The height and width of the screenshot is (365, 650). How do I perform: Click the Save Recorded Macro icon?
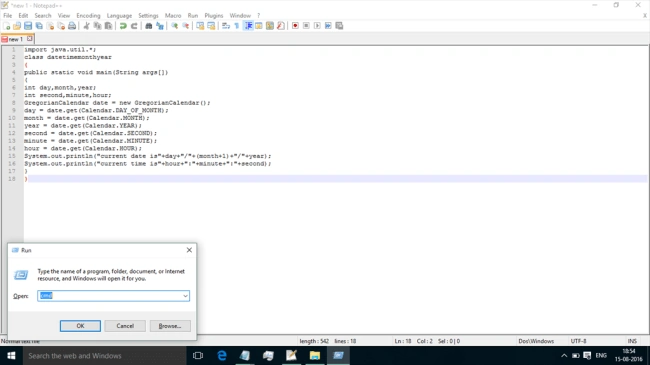pyautogui.click(x=339, y=26)
